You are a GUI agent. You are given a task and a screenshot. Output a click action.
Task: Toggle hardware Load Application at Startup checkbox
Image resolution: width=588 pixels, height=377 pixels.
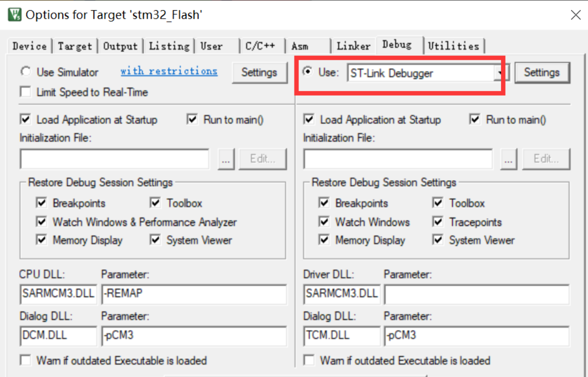[x=309, y=119]
